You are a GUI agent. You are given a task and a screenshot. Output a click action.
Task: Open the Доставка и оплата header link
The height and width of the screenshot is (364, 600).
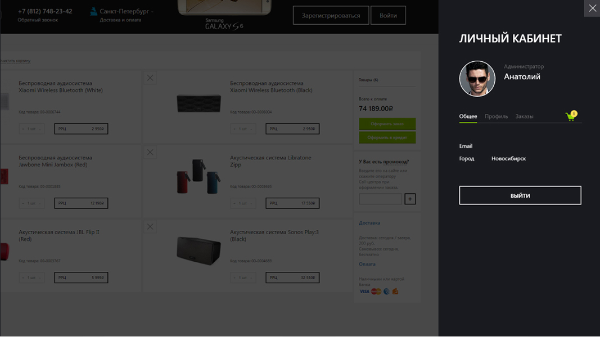(120, 20)
